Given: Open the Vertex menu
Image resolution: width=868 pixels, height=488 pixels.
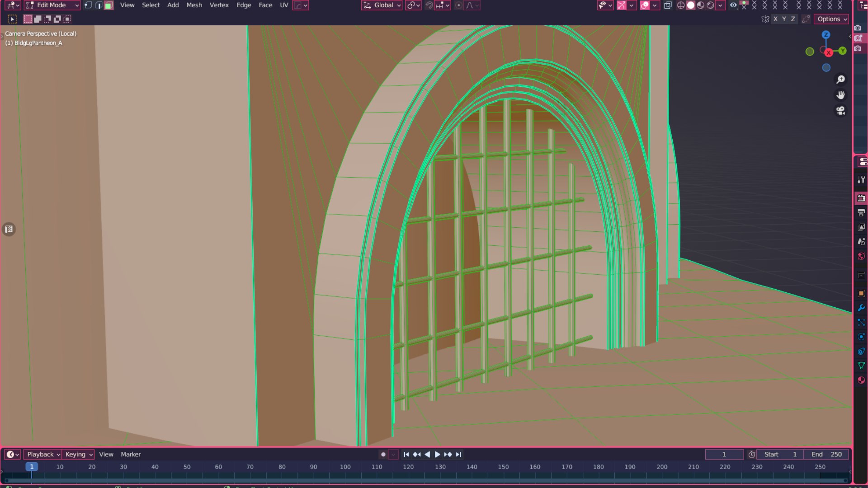Looking at the screenshot, I should [x=219, y=5].
